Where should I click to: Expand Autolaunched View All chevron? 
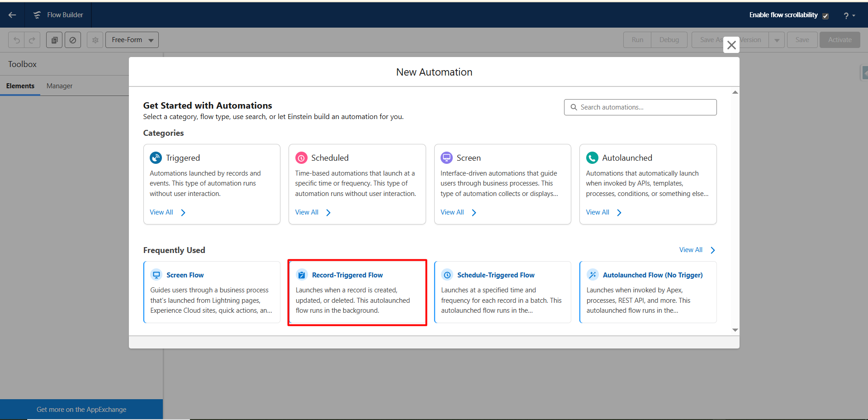pyautogui.click(x=619, y=213)
